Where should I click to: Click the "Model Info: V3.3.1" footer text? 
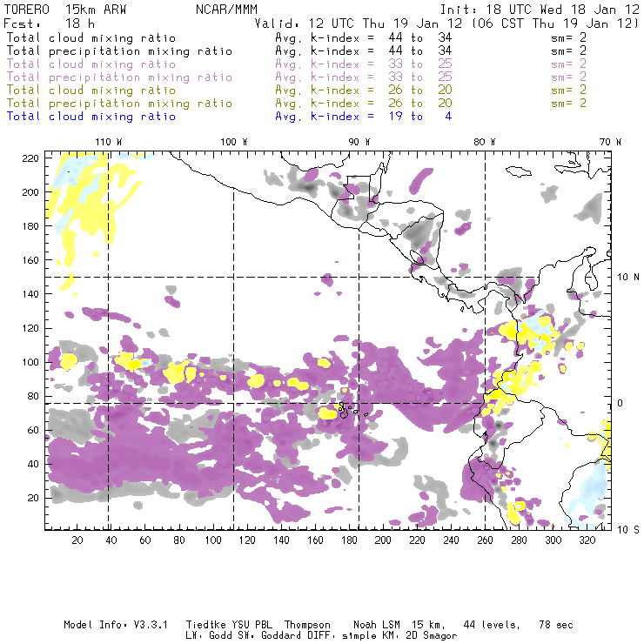(x=116, y=625)
